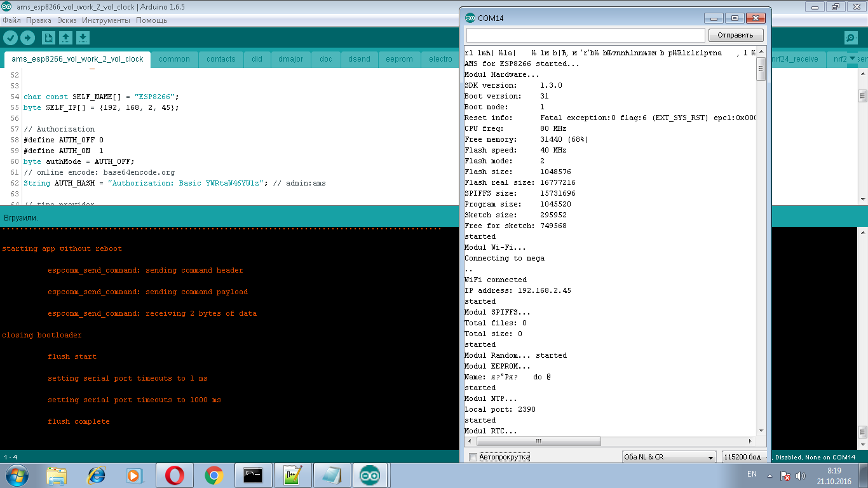Toggle keyboard layout indicator EN

(752, 474)
